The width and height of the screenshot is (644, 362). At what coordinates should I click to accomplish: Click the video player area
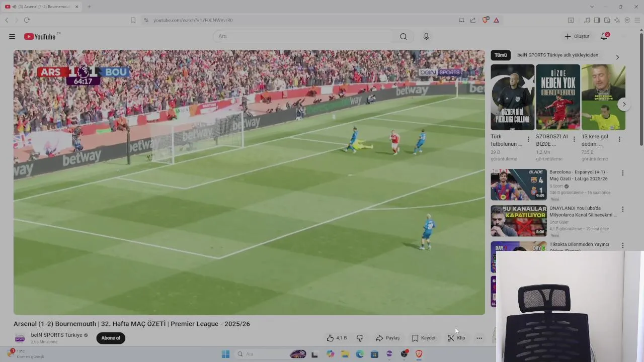click(x=249, y=183)
